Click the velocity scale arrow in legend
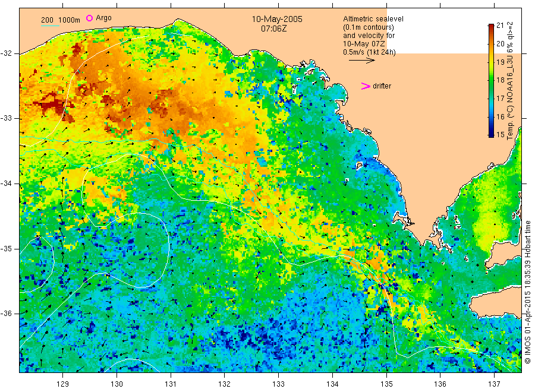535x392 pixels. (361, 61)
